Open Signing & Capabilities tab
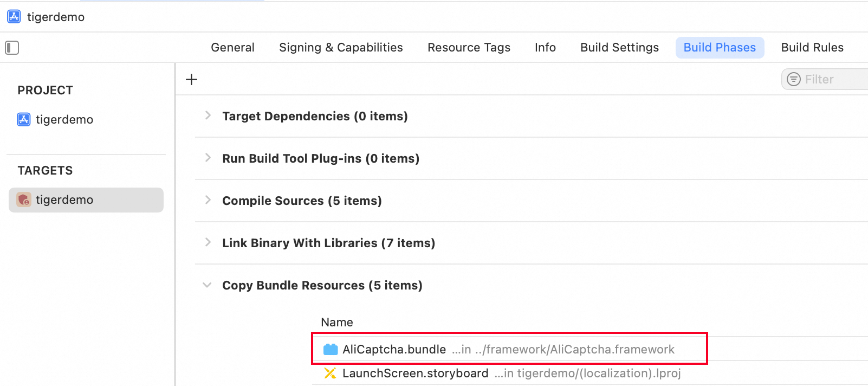Screen dimensions: 868x386 (x=341, y=48)
